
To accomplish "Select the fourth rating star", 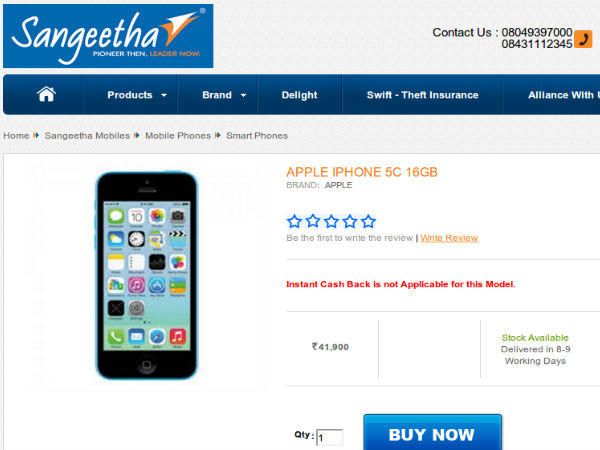I will coord(350,221).
